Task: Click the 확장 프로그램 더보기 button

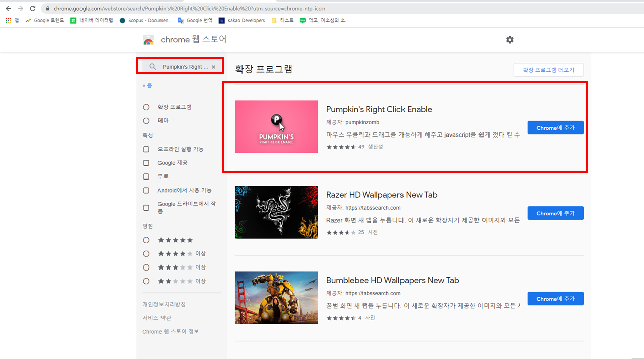Action: pos(548,70)
